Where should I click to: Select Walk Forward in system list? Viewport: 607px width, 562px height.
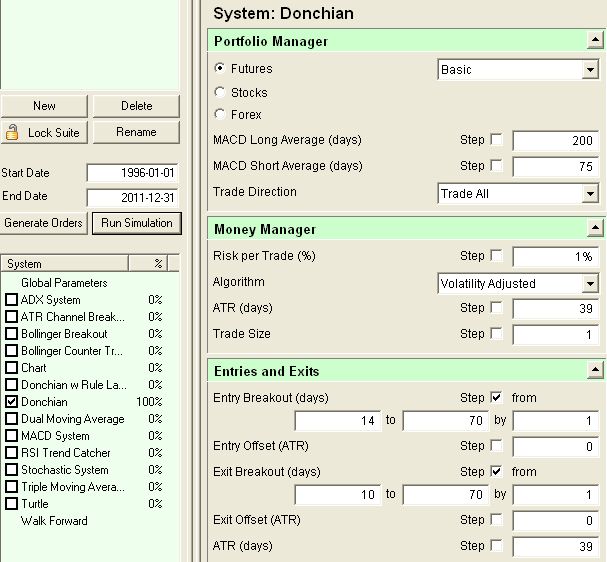(54, 521)
